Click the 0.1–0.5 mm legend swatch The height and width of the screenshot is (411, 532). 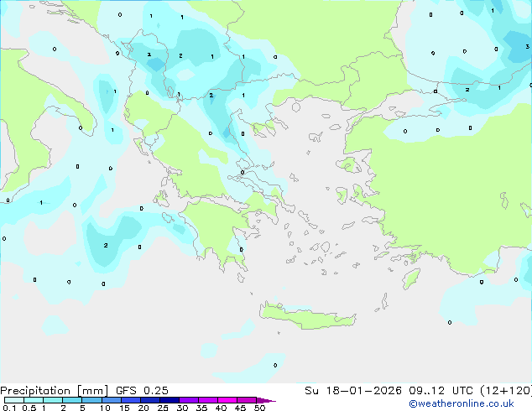click(14, 400)
